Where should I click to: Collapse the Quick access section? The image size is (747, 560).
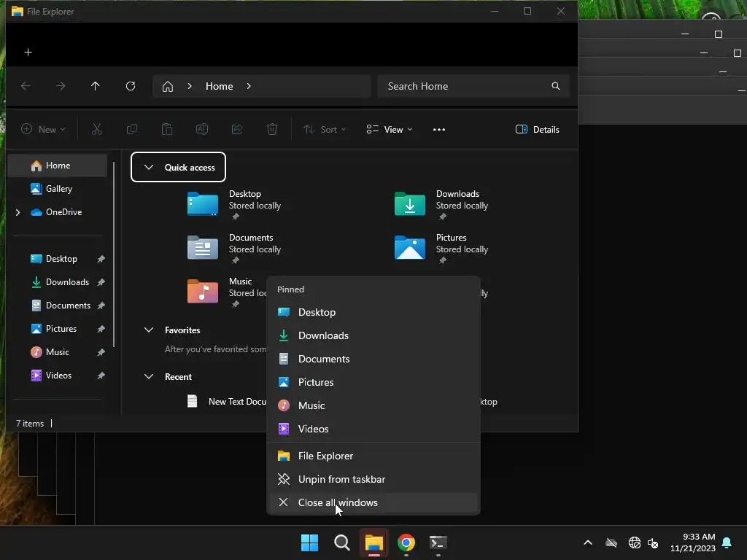[149, 167]
